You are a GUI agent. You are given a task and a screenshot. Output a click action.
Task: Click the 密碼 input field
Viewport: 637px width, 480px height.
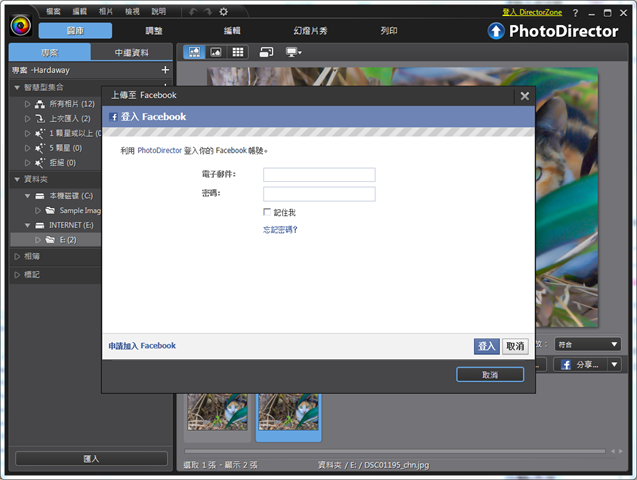319,194
